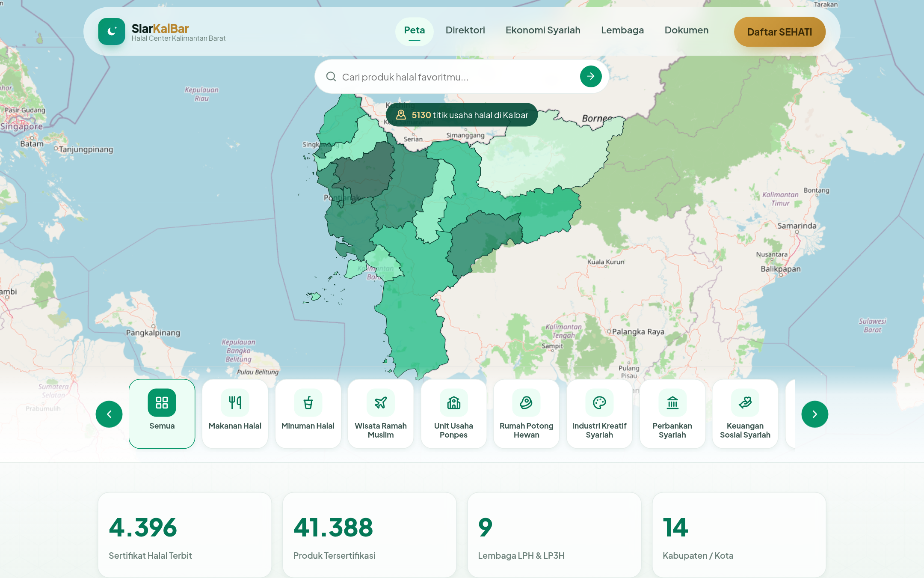
Task: Click the search magnifier icon
Action: [331, 77]
